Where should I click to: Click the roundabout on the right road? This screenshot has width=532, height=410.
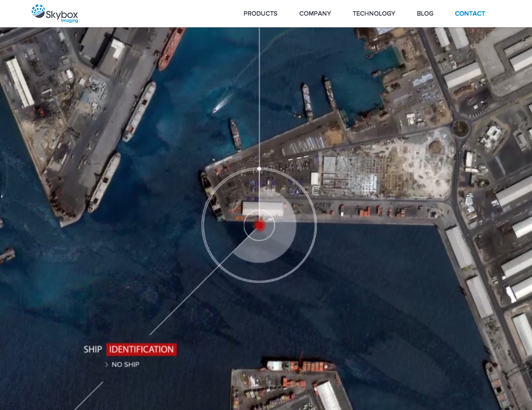(x=460, y=128)
